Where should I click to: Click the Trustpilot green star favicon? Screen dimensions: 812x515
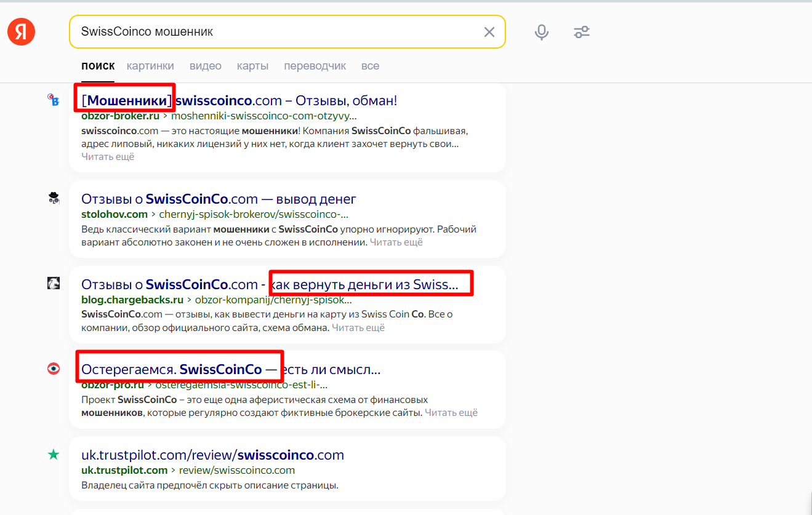[x=54, y=455]
